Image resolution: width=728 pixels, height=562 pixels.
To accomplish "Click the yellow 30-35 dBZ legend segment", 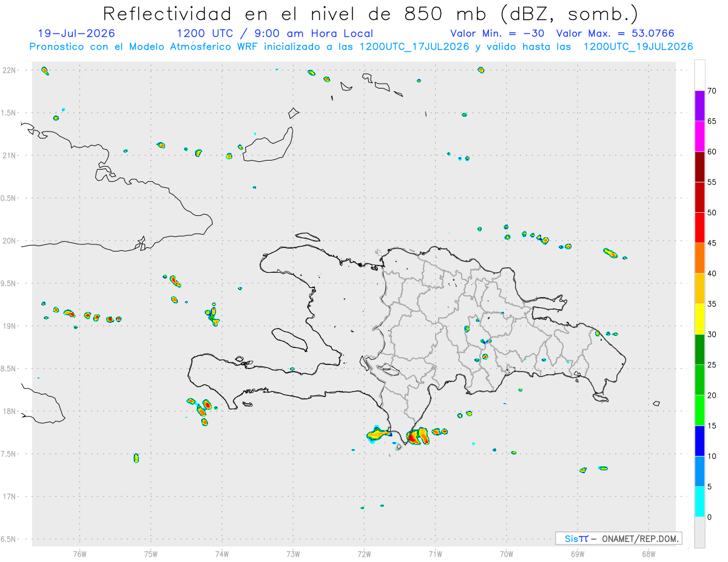I will tap(699, 319).
